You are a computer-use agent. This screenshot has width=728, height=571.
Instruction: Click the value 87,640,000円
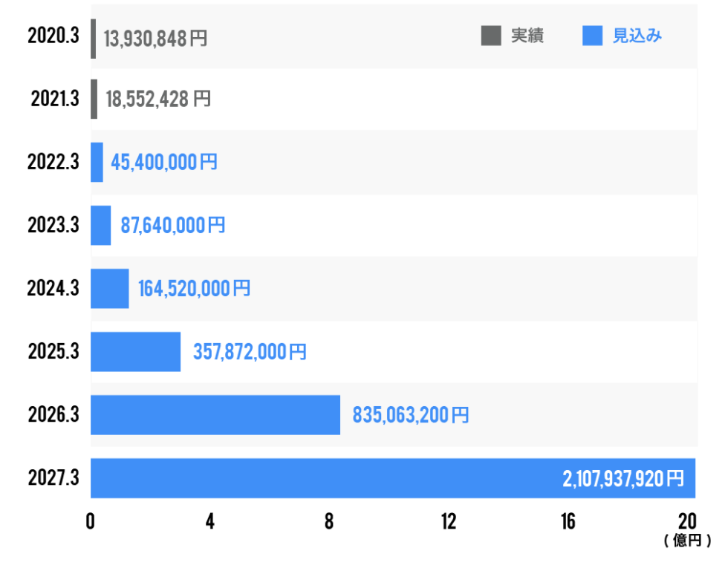click(172, 226)
